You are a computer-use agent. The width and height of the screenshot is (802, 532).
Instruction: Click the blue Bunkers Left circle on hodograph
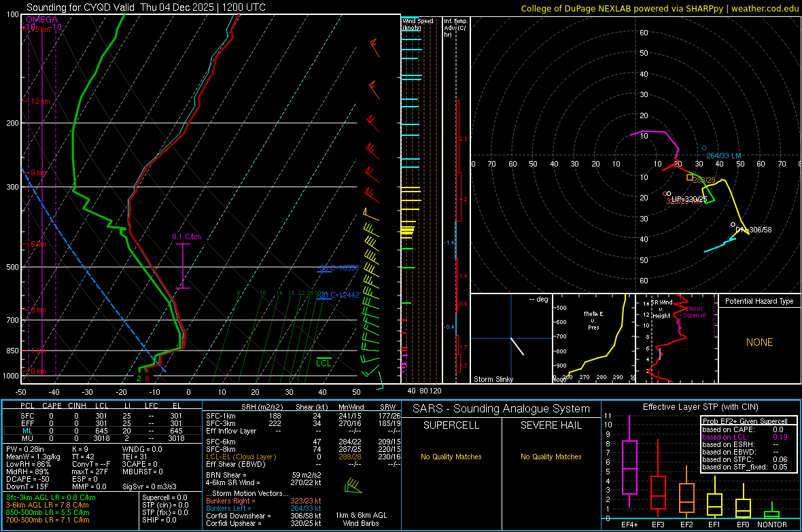point(704,148)
